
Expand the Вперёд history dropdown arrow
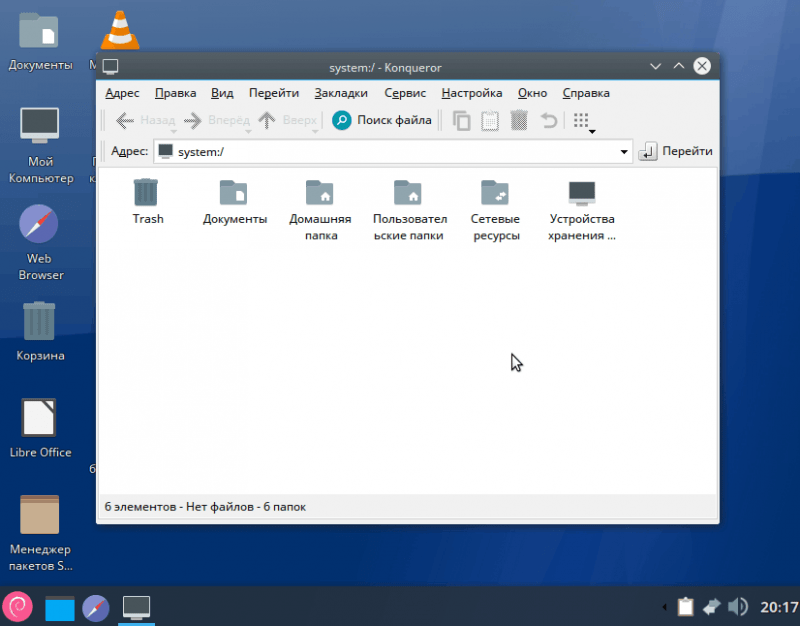(248, 132)
